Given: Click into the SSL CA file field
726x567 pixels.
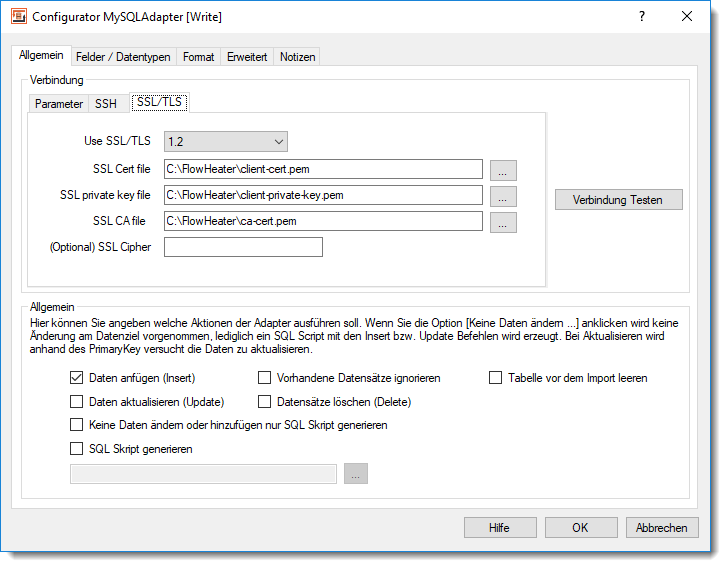Looking at the screenshot, I should (x=323, y=221).
